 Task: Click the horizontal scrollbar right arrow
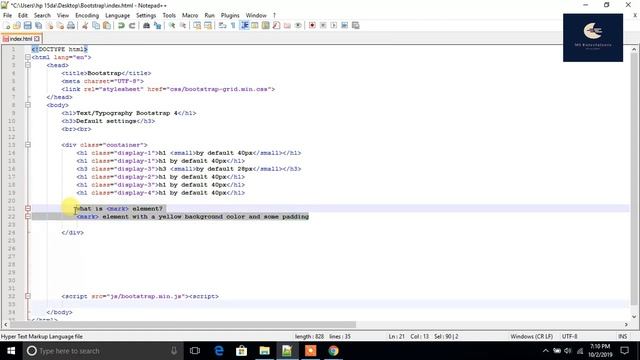click(x=626, y=324)
